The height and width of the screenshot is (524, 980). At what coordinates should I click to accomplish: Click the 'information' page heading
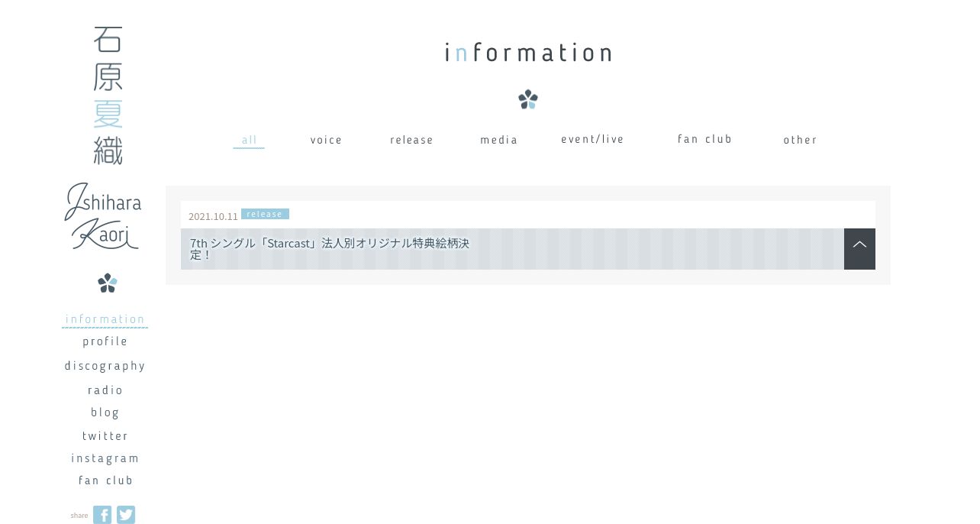pyautogui.click(x=528, y=52)
